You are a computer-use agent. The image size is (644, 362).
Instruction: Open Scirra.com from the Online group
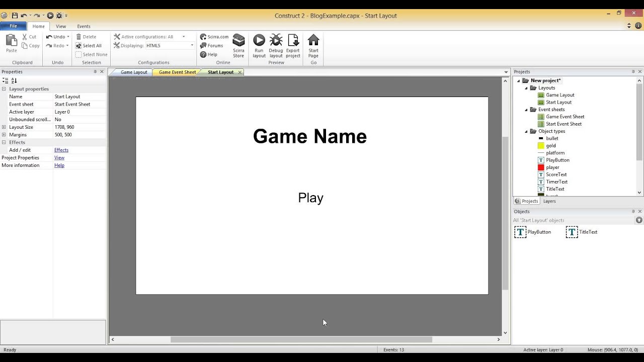pos(214,37)
